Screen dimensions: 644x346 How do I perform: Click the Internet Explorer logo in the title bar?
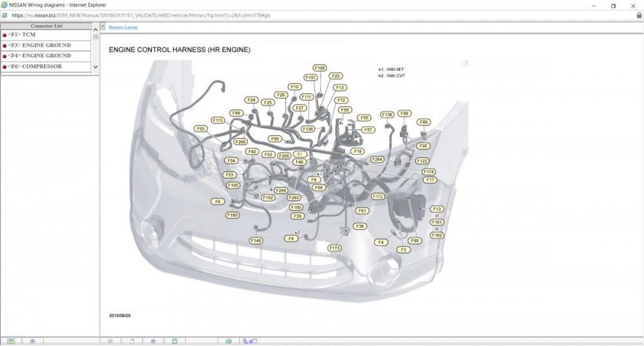click(5, 5)
